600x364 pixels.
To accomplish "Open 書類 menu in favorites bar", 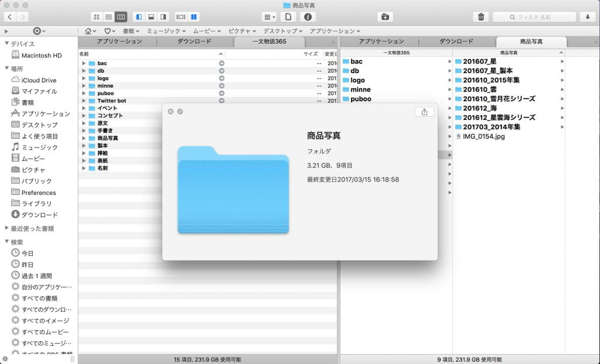I will coord(131,31).
